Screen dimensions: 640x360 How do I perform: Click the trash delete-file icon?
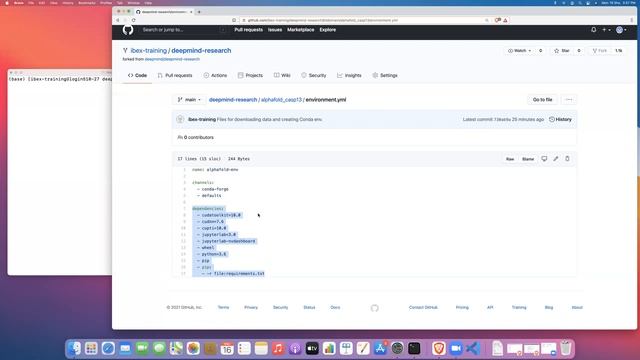[567, 159]
